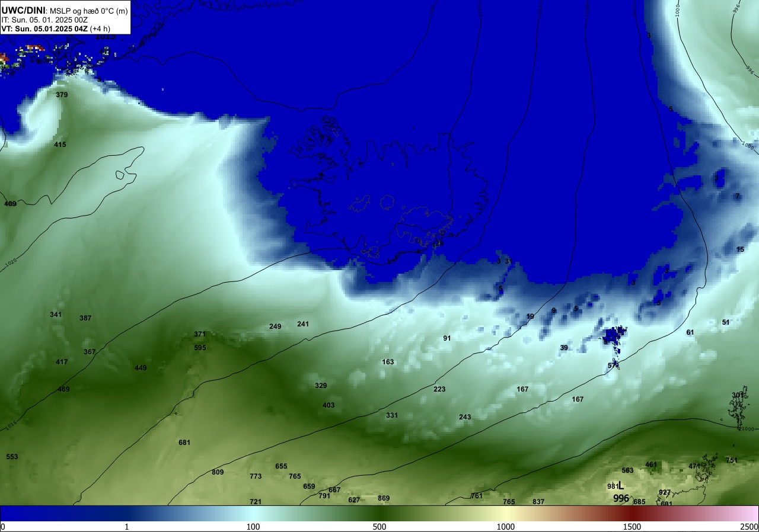Click the low pressure label 'L 996'
Screen dimensions: 759x532
[x=621, y=492]
